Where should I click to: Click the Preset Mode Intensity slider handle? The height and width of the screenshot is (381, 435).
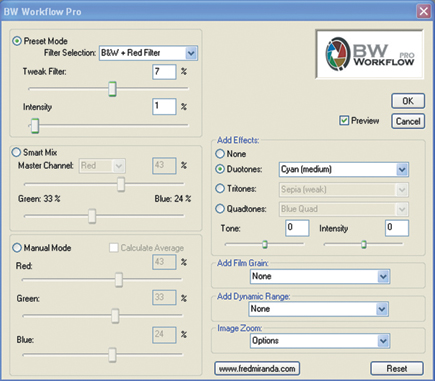[x=35, y=126]
